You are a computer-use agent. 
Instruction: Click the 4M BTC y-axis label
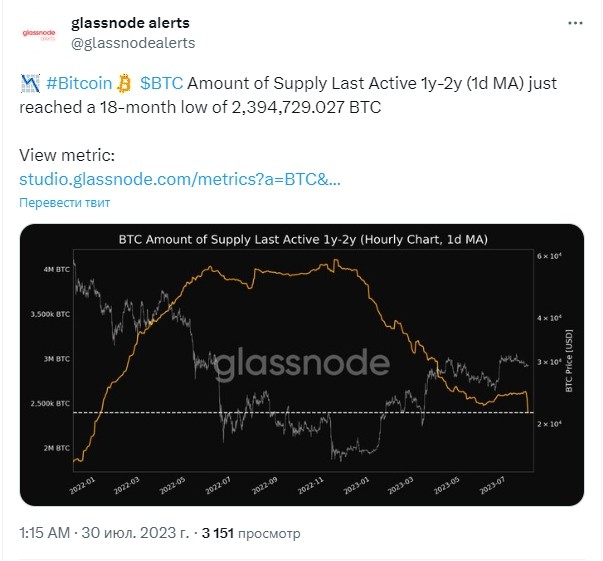tap(57, 270)
